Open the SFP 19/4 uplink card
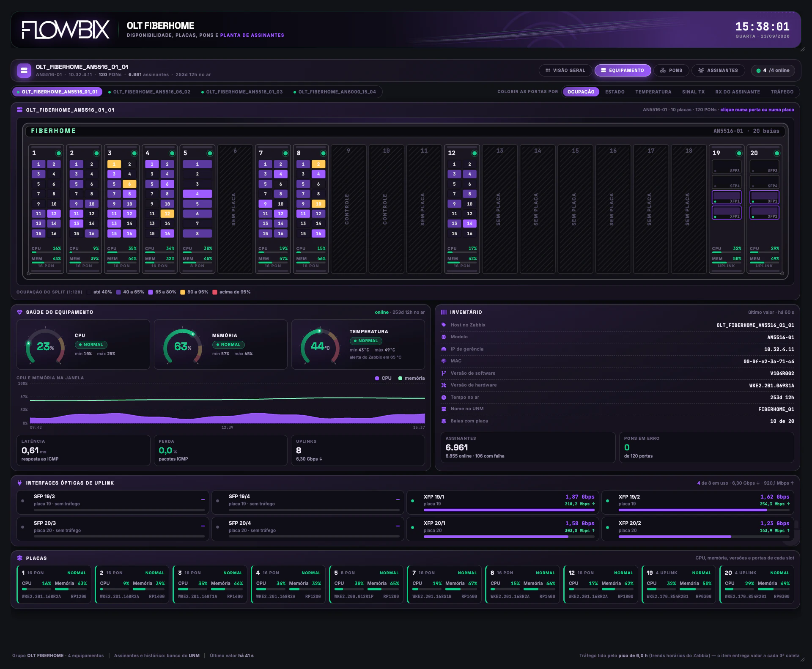 (x=308, y=502)
